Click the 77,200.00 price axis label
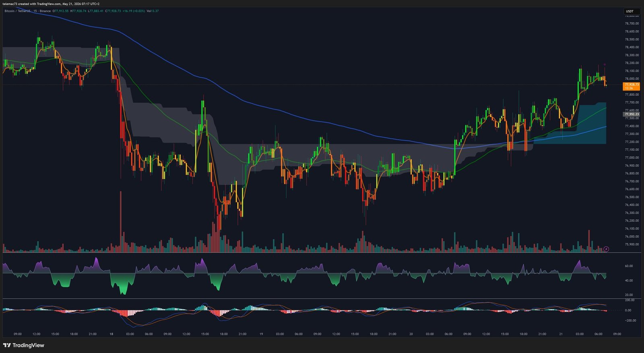The height and width of the screenshot is (353, 644). click(x=632, y=142)
